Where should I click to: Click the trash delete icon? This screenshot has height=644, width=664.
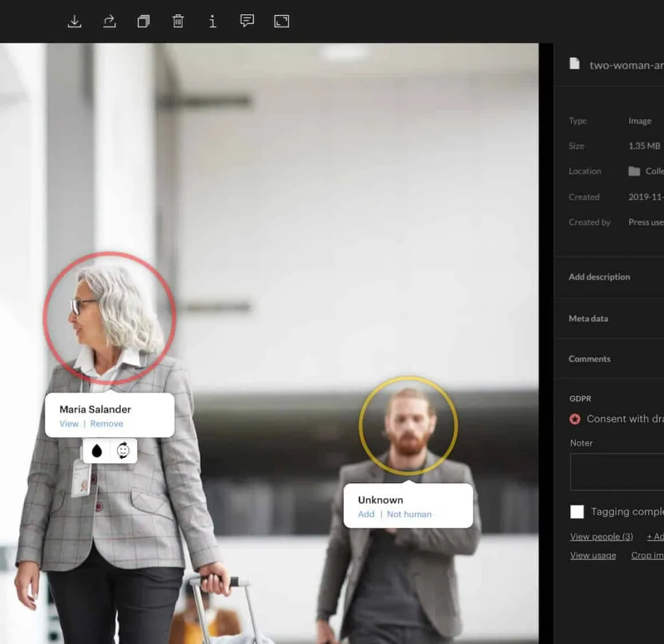click(178, 21)
